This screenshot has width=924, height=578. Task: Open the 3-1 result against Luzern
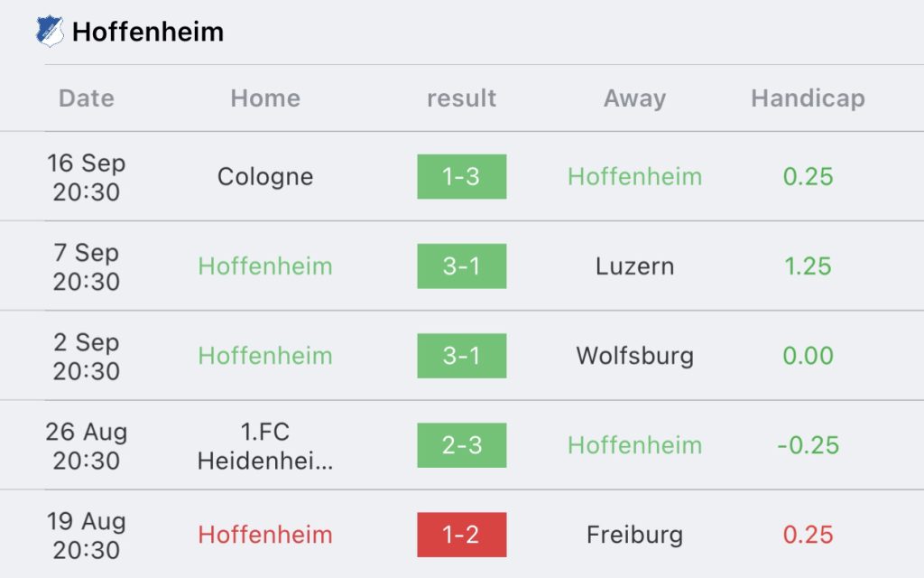(461, 266)
